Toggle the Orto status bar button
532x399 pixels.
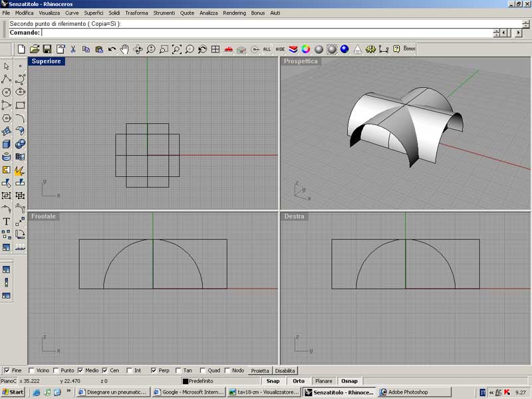coord(299,381)
